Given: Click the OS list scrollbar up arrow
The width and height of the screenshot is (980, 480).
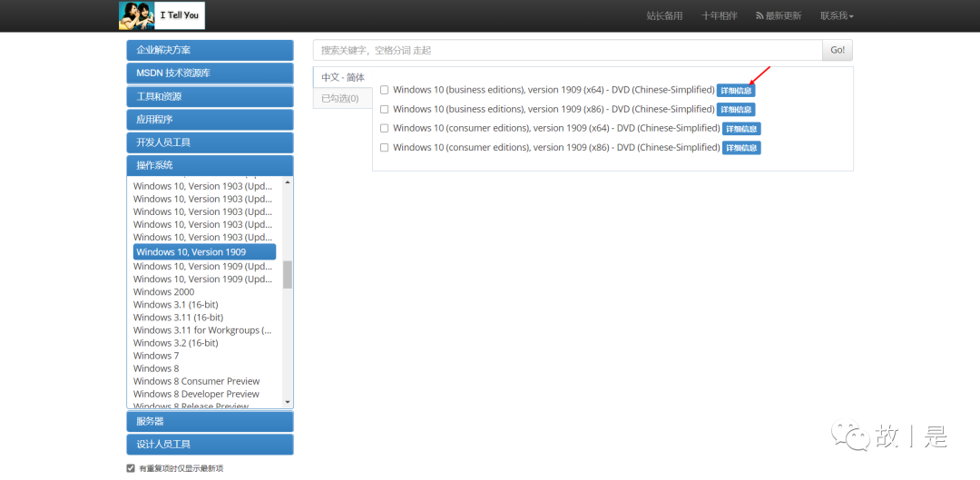Looking at the screenshot, I should click(288, 181).
